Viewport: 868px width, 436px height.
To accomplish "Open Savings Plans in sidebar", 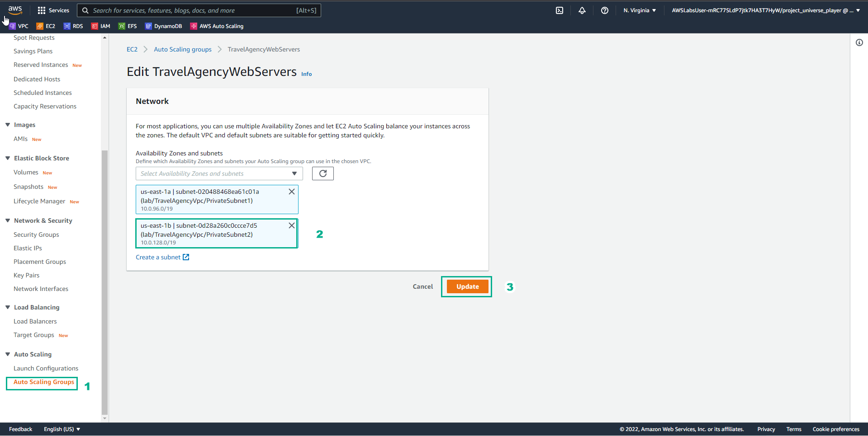I will click(33, 51).
